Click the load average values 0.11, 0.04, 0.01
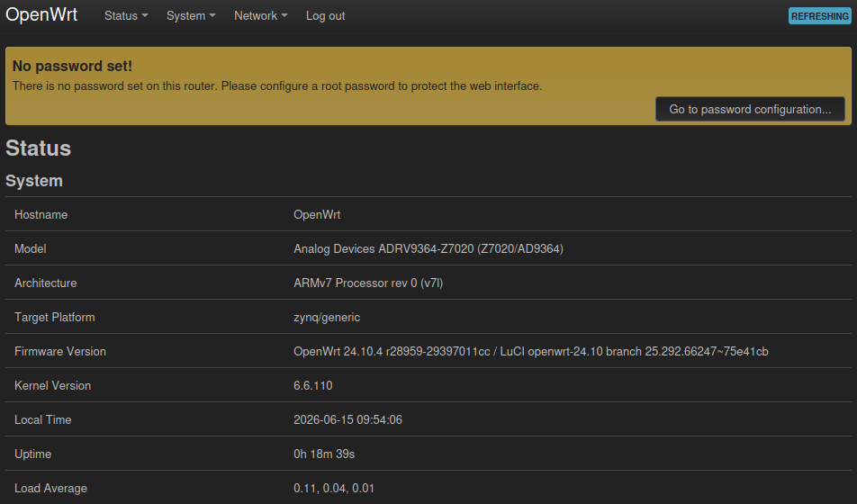 tap(334, 488)
